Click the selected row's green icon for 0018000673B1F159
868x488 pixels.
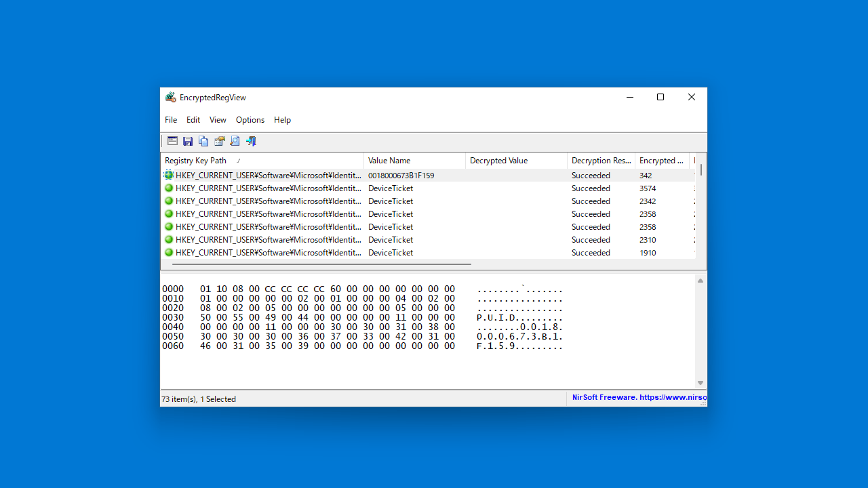point(169,175)
